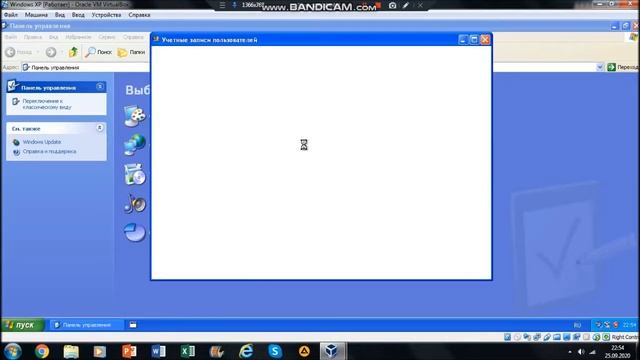The image size is (640, 360).
Task: Click the VirtualBox mouse integration status icon
Action: click(x=596, y=337)
